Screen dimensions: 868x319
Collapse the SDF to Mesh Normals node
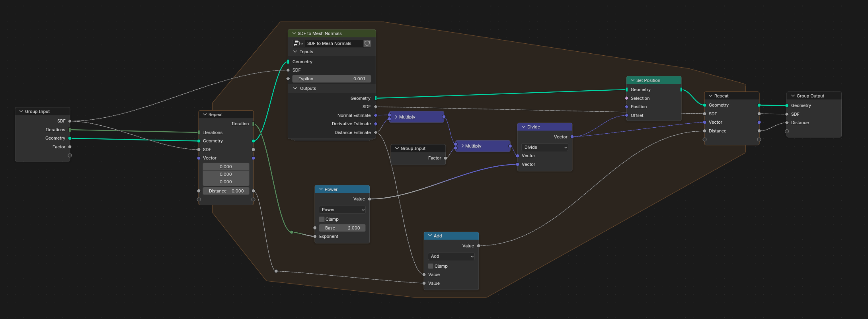coord(295,33)
